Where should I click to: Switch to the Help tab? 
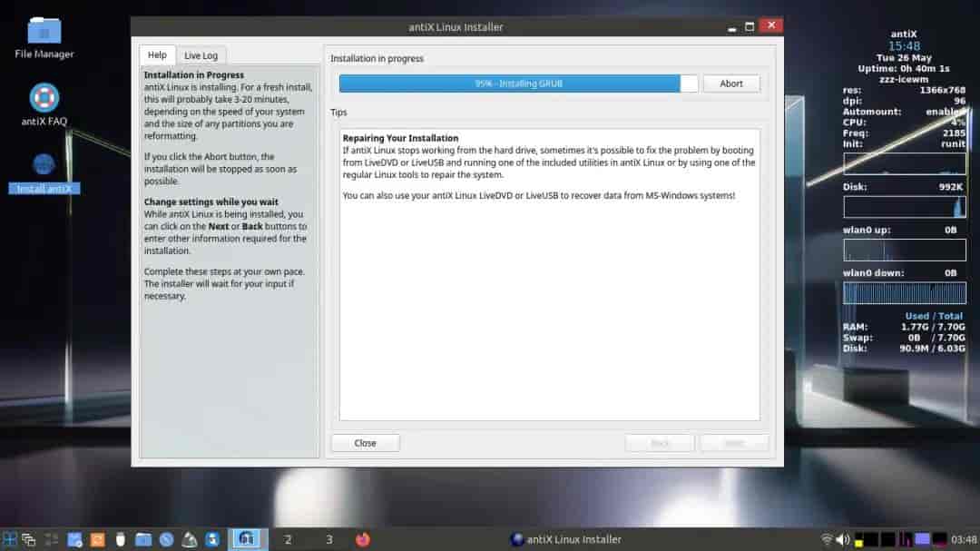(157, 55)
